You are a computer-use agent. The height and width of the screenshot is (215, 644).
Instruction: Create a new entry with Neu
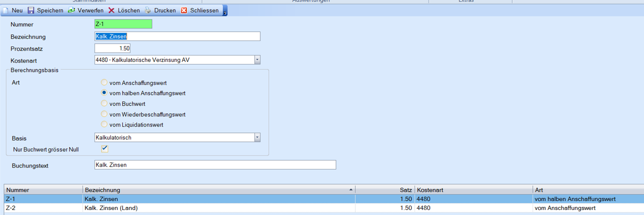pos(17,10)
